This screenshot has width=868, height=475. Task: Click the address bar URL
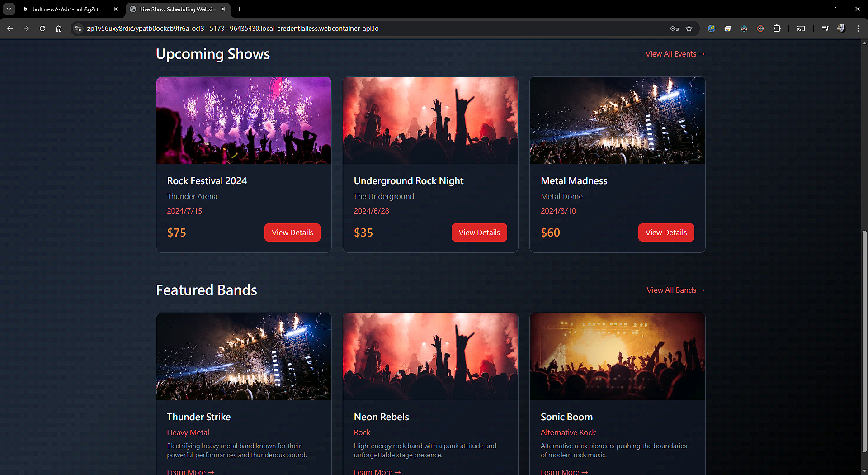[x=233, y=28]
